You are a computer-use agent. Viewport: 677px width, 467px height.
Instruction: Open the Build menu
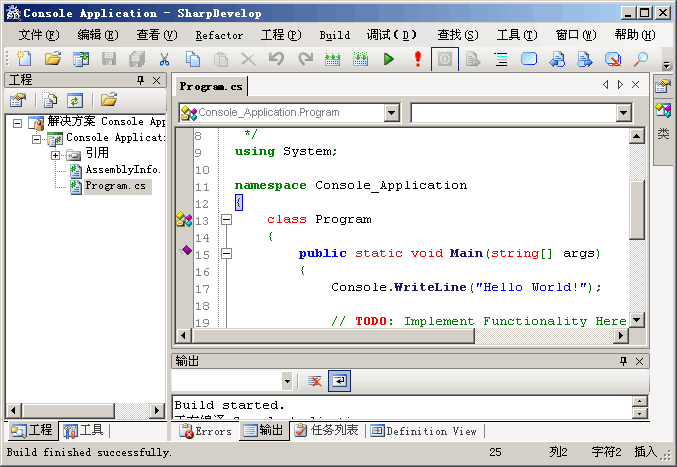335,35
